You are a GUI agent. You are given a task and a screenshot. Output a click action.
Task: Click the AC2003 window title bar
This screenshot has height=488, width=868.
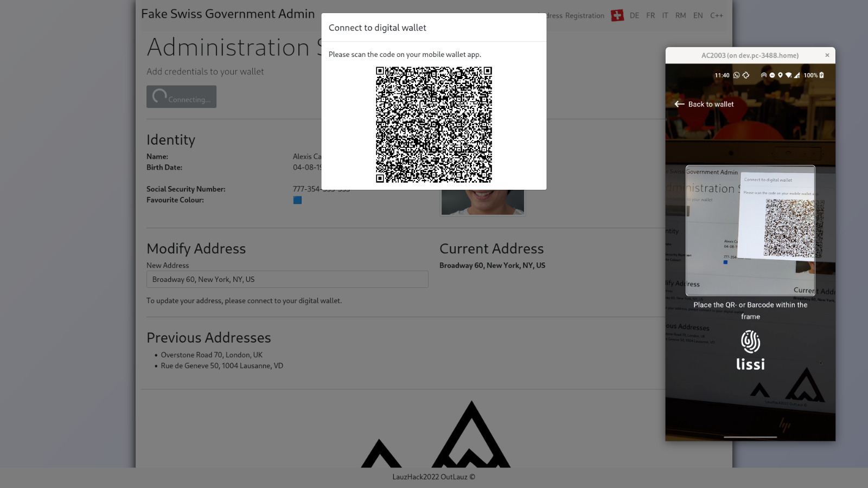750,55
